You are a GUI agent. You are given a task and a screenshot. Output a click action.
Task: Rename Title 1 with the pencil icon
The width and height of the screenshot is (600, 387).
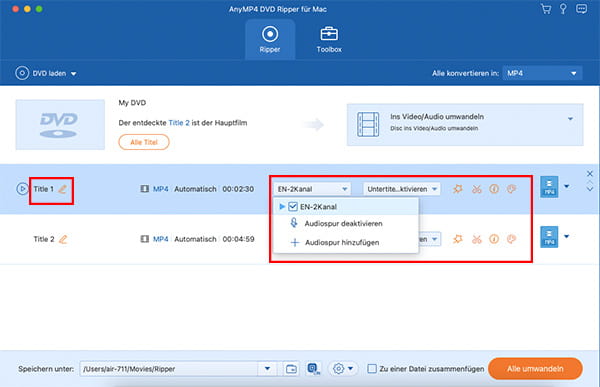(62, 189)
